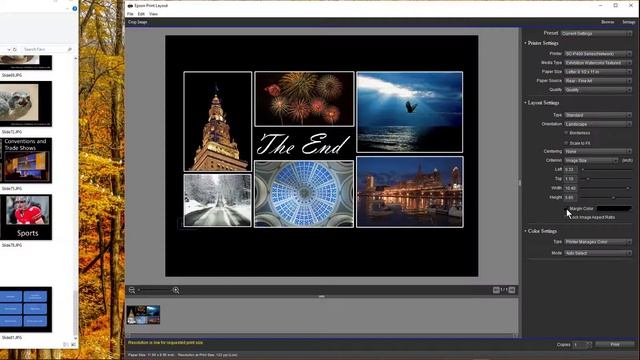Click the Height value field
640x360 pixels.
point(571,198)
